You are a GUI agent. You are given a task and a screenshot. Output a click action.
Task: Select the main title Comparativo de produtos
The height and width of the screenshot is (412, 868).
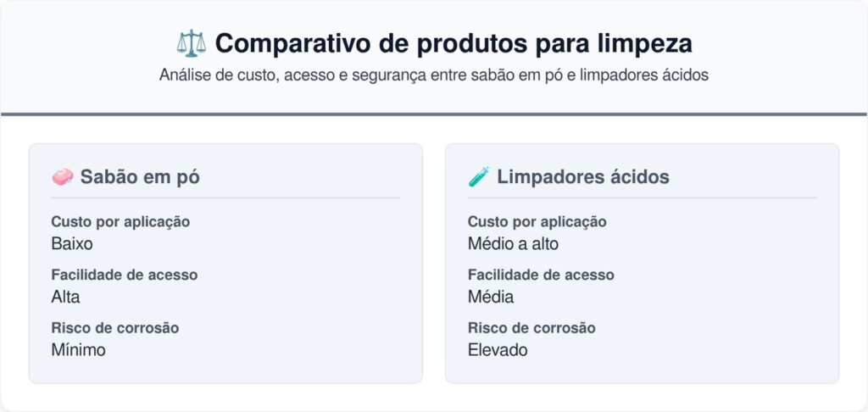click(x=454, y=43)
